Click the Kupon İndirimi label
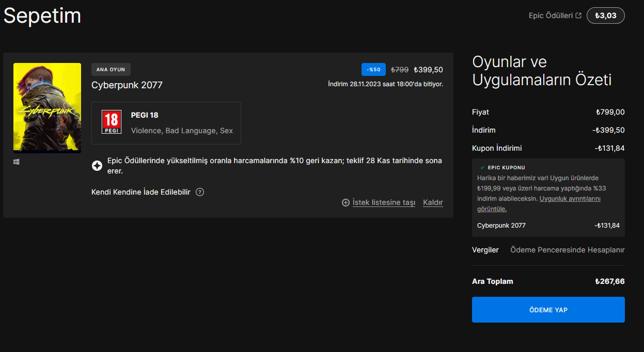The width and height of the screenshot is (644, 352). 497,148
